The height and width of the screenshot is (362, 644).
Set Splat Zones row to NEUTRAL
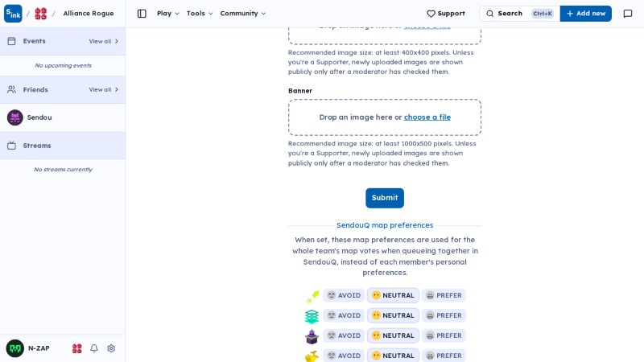(x=393, y=315)
